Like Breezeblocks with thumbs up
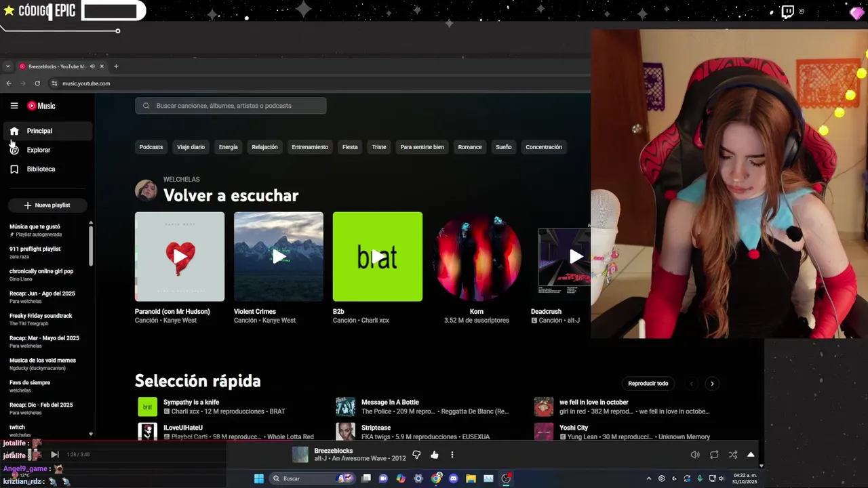Image resolution: width=868 pixels, height=488 pixels. (x=435, y=455)
